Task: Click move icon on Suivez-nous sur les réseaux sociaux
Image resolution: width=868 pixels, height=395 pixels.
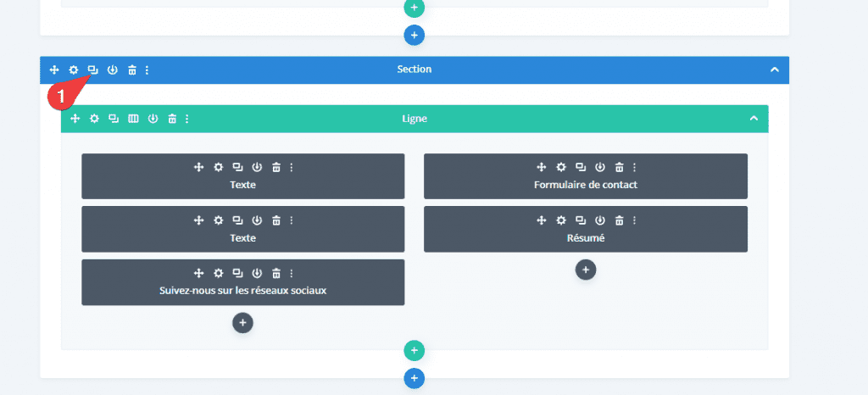Action: 198,273
